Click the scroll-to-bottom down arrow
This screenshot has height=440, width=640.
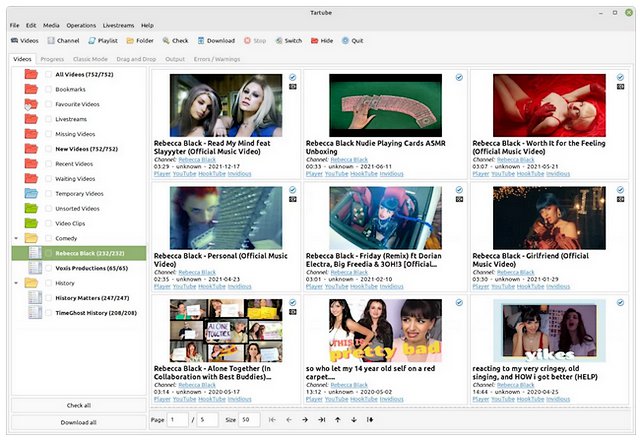tap(354, 420)
